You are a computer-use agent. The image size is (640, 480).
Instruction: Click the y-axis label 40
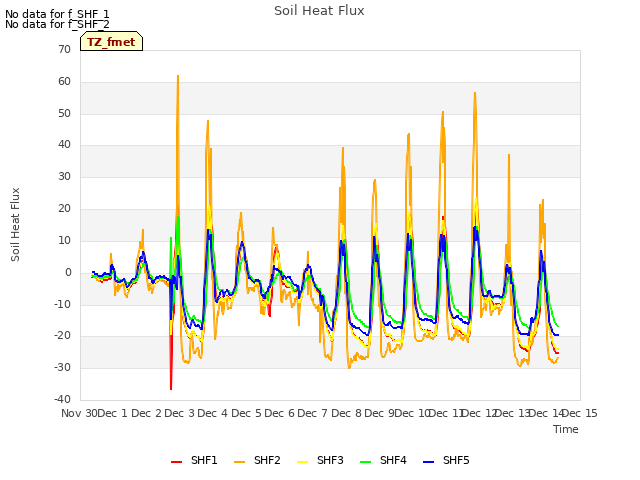[x=64, y=144]
